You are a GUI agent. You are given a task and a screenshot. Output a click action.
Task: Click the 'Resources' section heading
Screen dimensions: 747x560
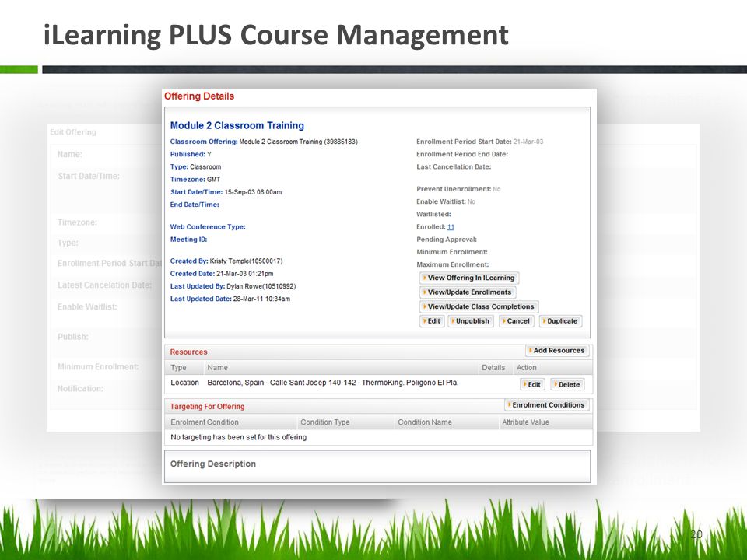coord(188,352)
